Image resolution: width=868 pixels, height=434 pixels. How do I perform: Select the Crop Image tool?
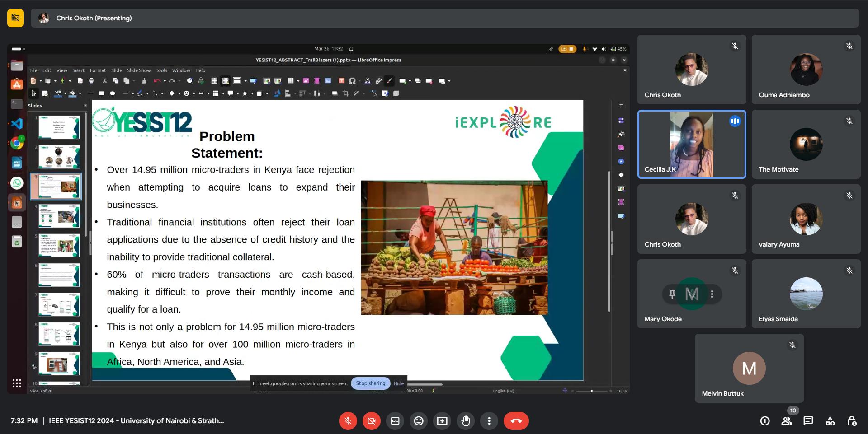[x=346, y=93]
